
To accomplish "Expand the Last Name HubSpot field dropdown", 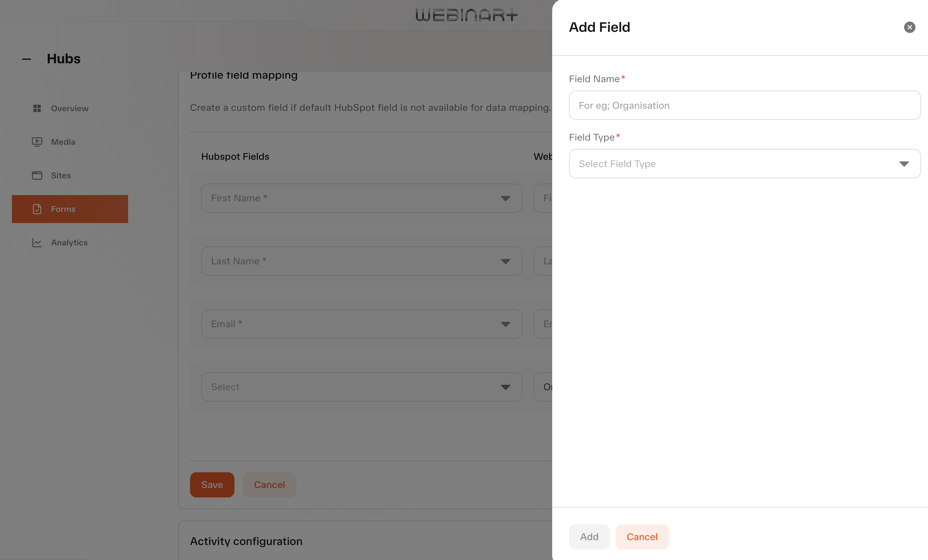I will click(361, 261).
